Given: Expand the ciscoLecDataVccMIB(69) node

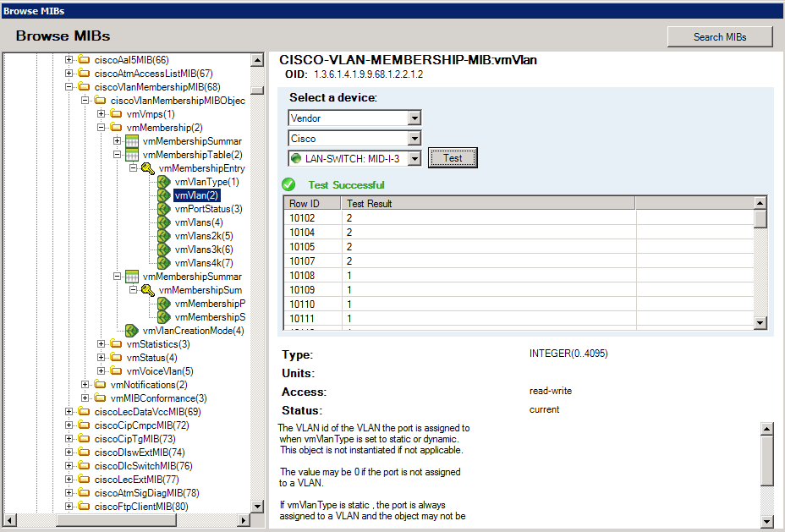Looking at the screenshot, I should pos(69,411).
